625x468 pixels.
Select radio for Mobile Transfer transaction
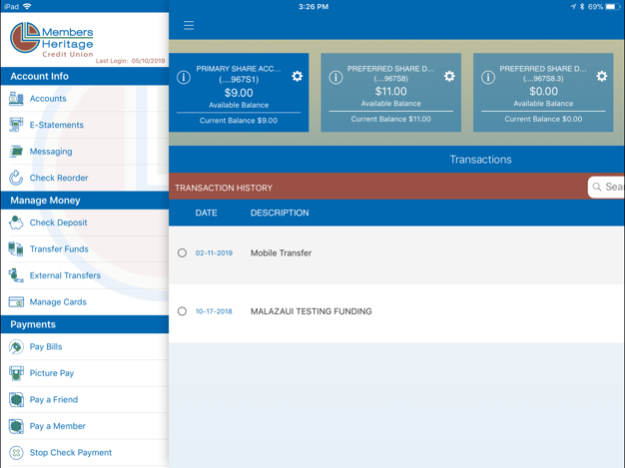(x=182, y=253)
